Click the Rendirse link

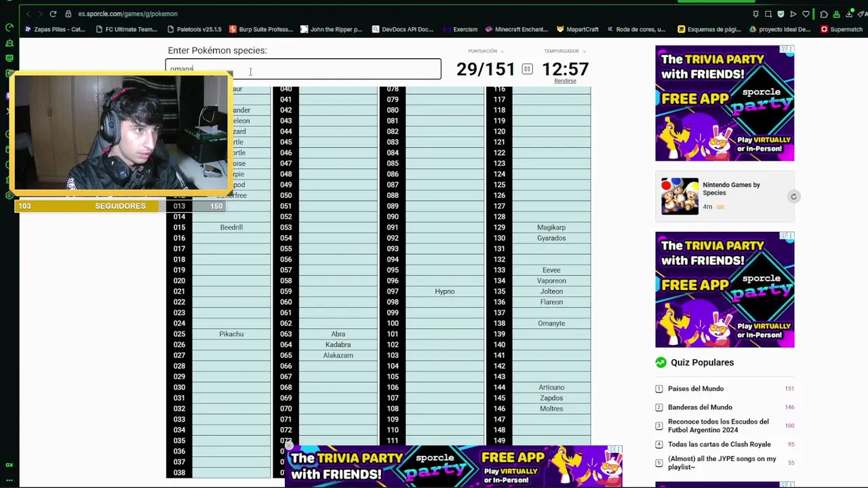565,81
